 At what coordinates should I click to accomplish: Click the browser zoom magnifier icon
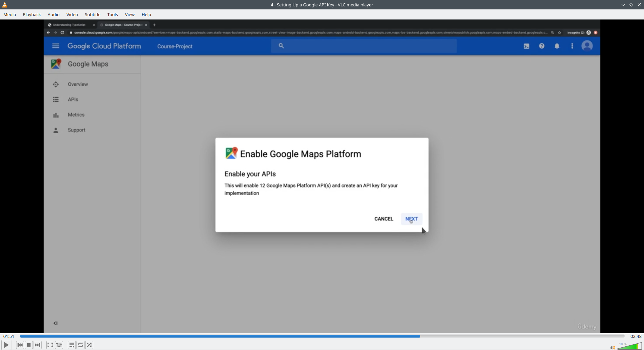click(x=552, y=33)
